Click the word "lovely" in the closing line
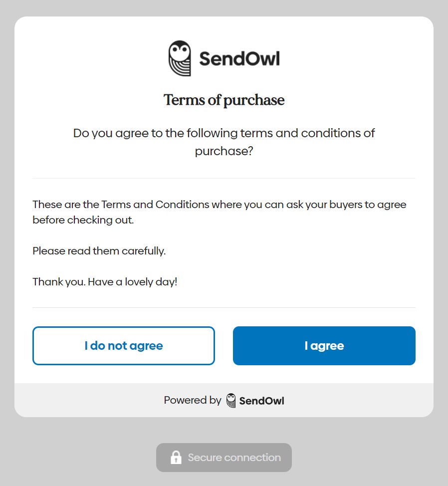The image size is (448, 486). pyautogui.click(x=141, y=282)
